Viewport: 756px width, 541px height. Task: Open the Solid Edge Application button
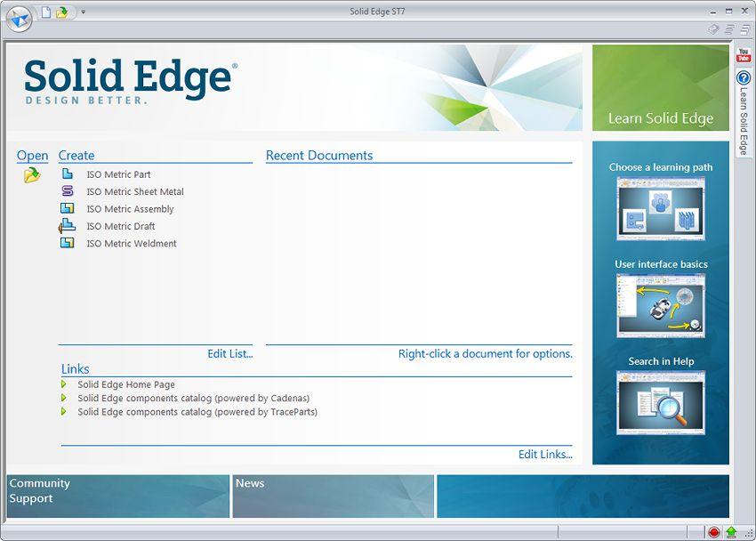tap(20, 20)
